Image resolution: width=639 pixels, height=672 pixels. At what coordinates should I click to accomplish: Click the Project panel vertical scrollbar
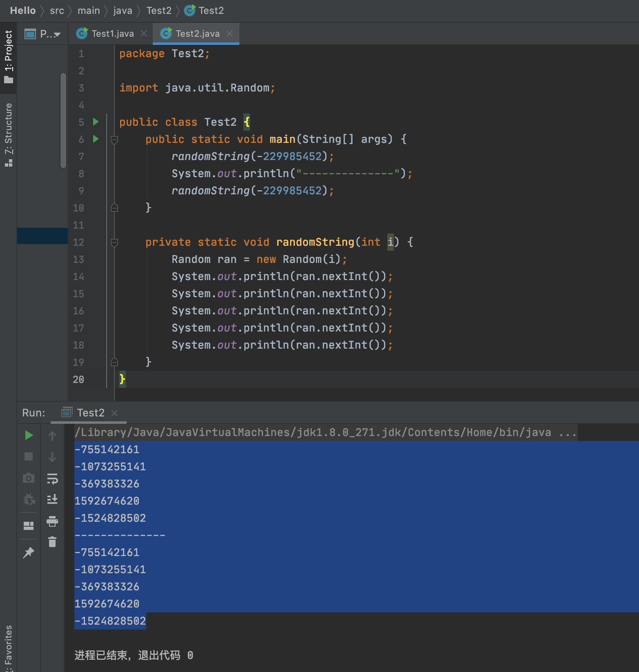pyautogui.click(x=63, y=120)
